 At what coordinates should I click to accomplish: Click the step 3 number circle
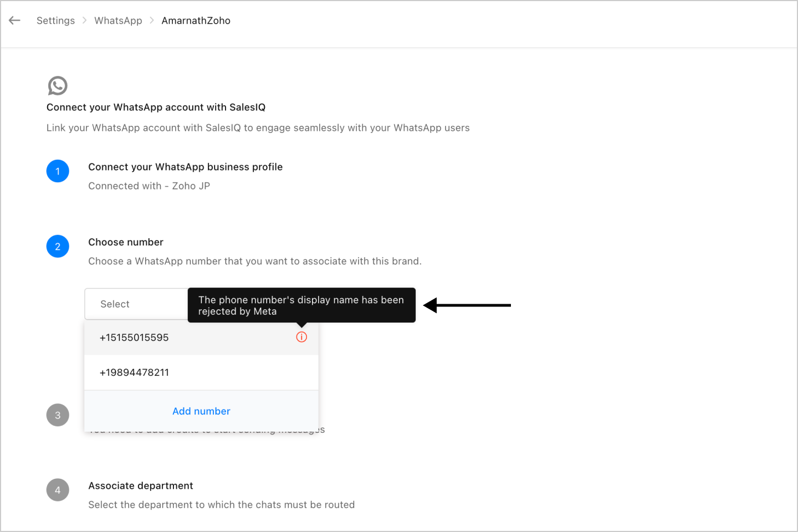coord(58,415)
